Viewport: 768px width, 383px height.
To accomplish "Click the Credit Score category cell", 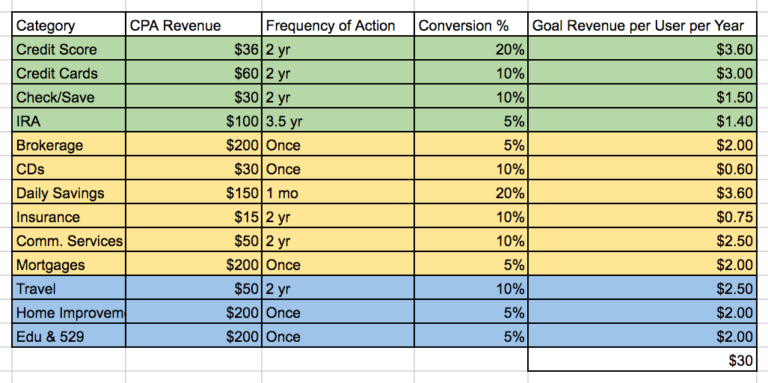I will 69,49.
